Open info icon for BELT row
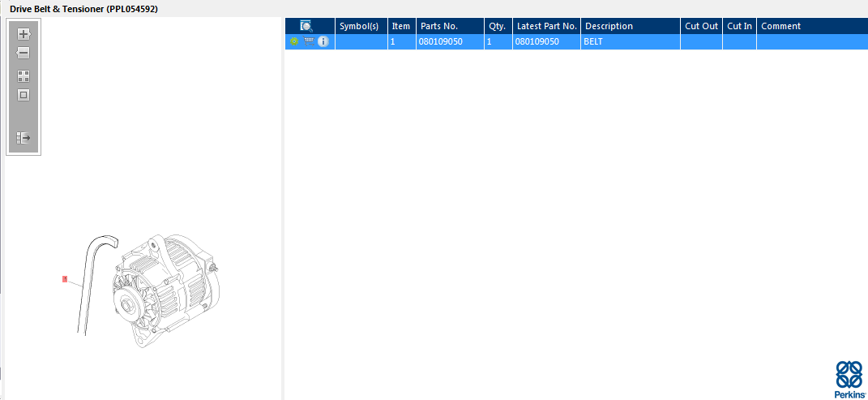 point(323,41)
